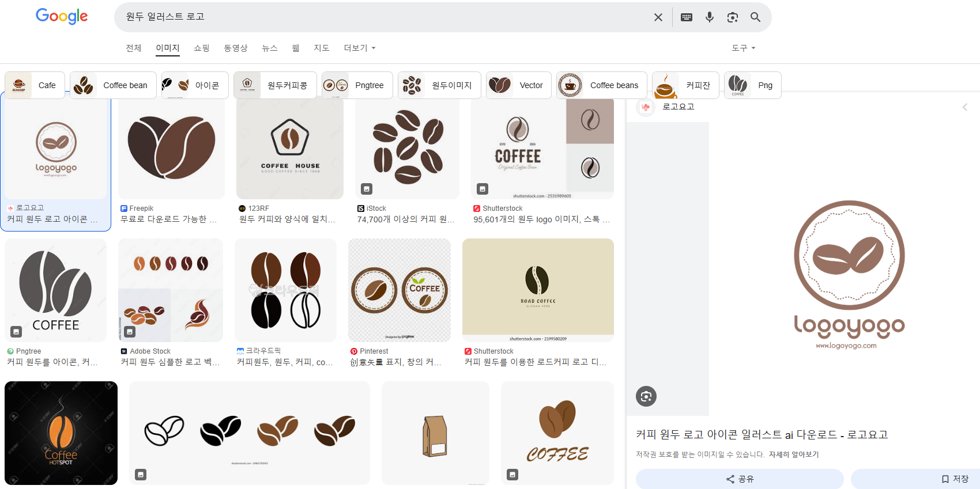
Task: Click the '무료로 다운로드 가능한' caption
Action: [x=169, y=219]
